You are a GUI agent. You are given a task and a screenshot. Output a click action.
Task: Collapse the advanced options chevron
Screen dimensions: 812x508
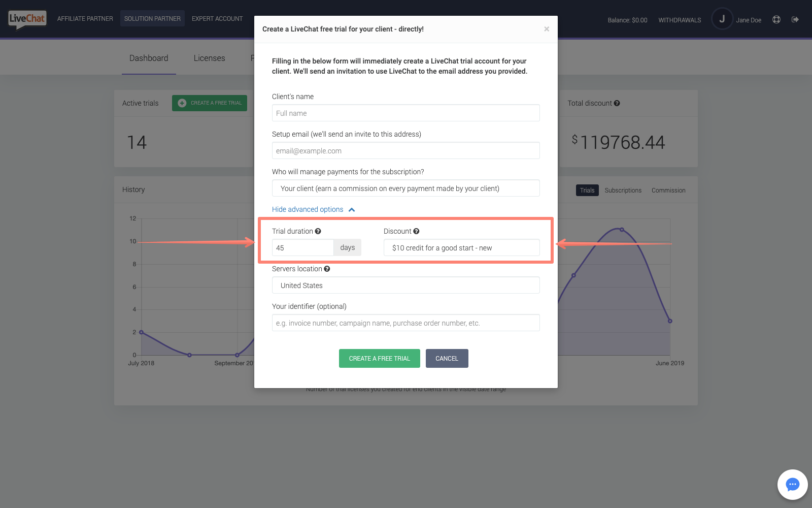pyautogui.click(x=352, y=210)
